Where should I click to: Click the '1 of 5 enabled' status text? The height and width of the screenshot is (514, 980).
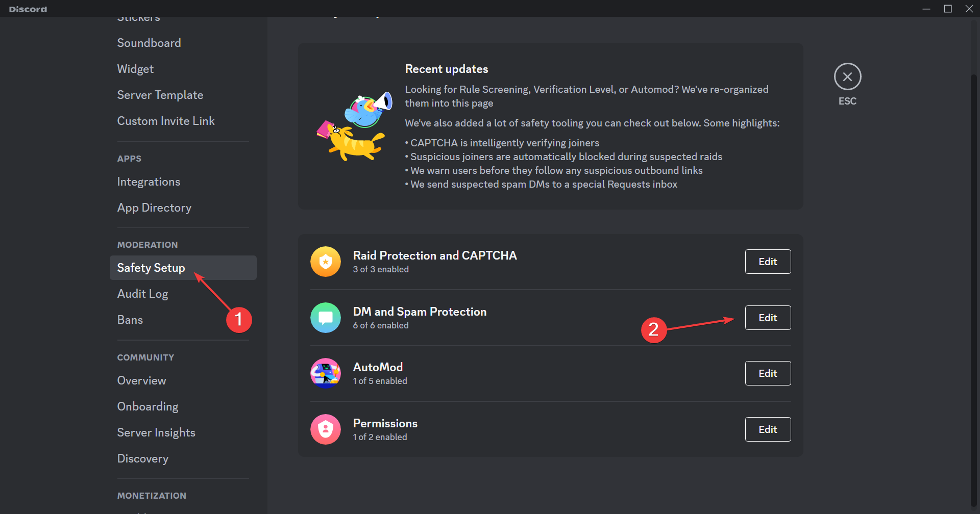(x=380, y=381)
